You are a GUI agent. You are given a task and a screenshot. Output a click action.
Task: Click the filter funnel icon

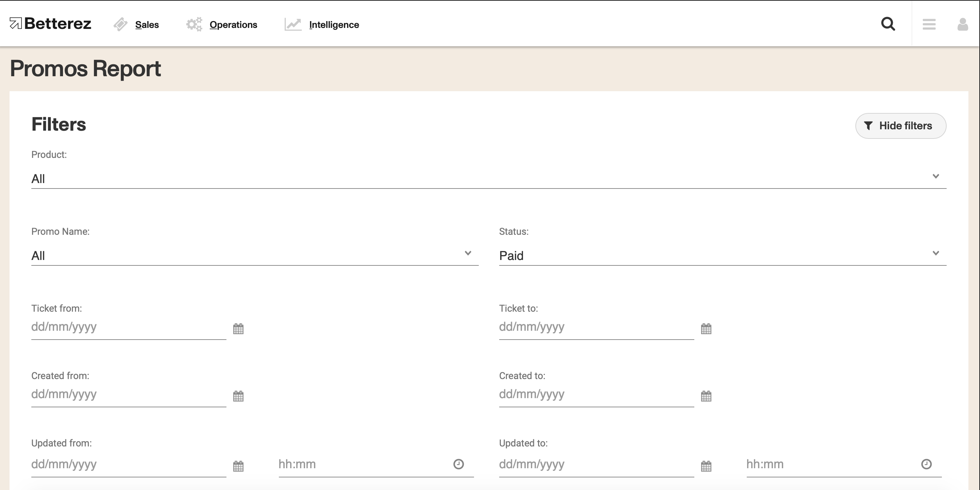869,126
